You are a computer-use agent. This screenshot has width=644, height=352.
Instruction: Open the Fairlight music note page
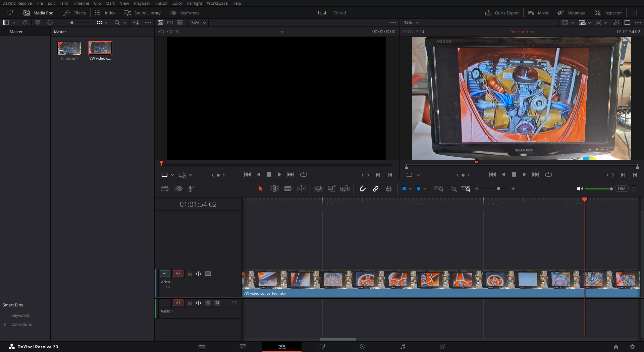click(x=402, y=347)
